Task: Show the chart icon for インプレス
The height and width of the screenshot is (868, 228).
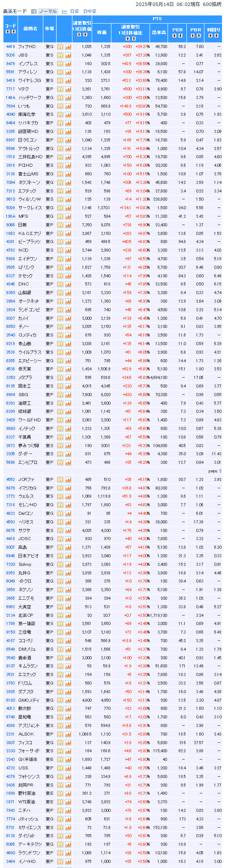Action: pos(68,63)
